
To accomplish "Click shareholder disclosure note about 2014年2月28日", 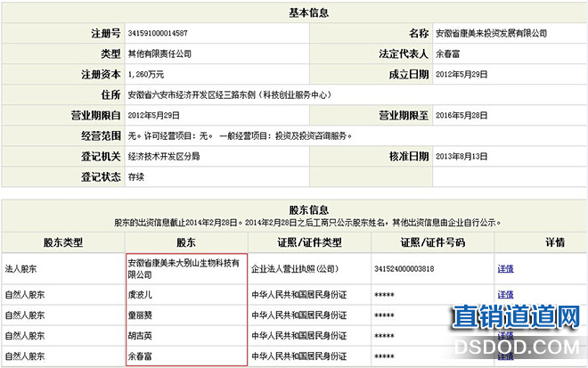I will 307,223.
